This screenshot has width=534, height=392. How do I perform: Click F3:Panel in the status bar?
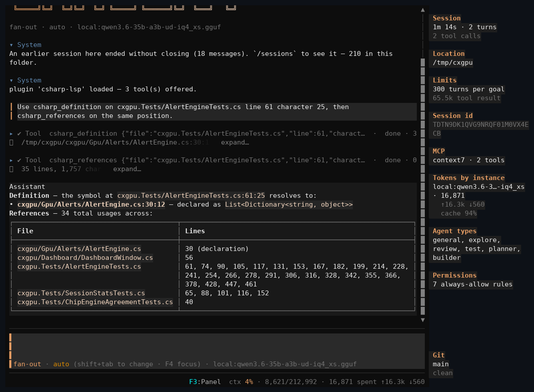coord(205,382)
